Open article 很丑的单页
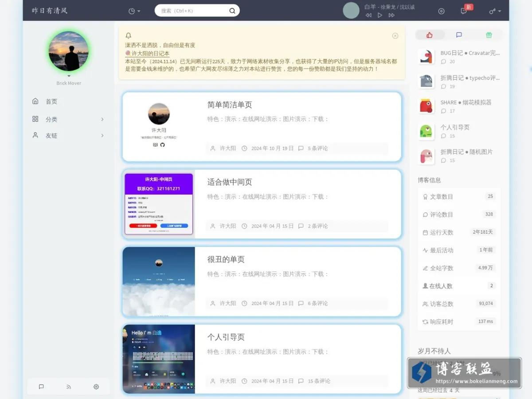The image size is (532, 399). coord(226,259)
